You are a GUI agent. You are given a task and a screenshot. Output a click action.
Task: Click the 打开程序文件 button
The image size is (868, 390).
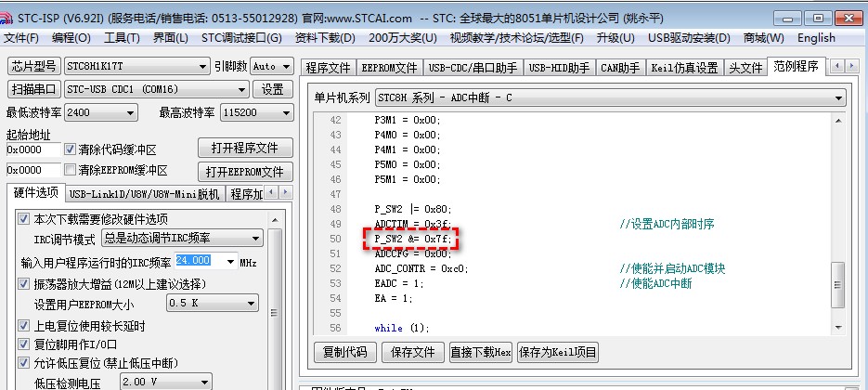click(245, 148)
